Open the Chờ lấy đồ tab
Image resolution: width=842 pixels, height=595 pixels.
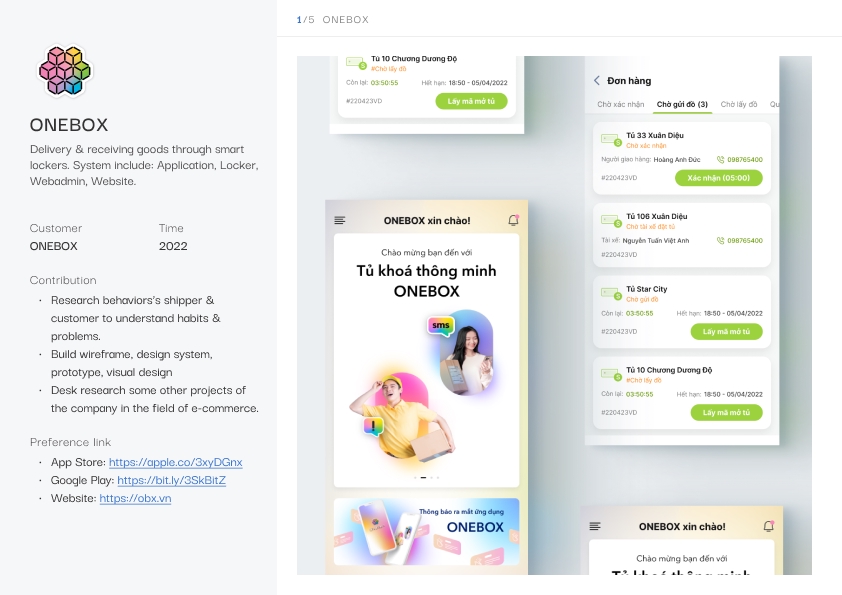point(739,104)
